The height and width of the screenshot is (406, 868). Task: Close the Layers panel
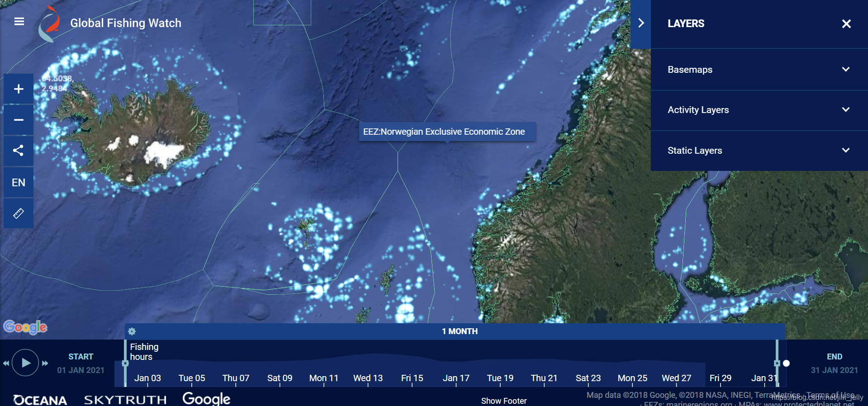[x=846, y=24]
